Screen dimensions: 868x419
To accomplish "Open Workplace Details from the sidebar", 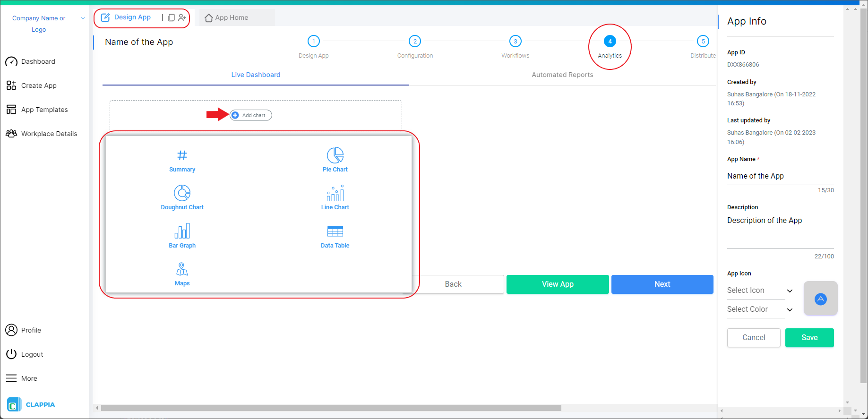I will [x=49, y=134].
